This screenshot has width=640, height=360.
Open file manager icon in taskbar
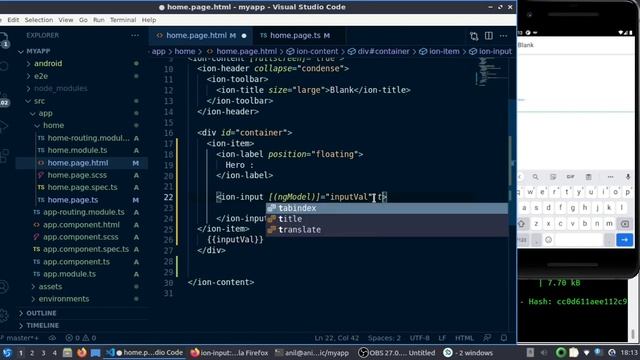pyautogui.click(x=68, y=353)
